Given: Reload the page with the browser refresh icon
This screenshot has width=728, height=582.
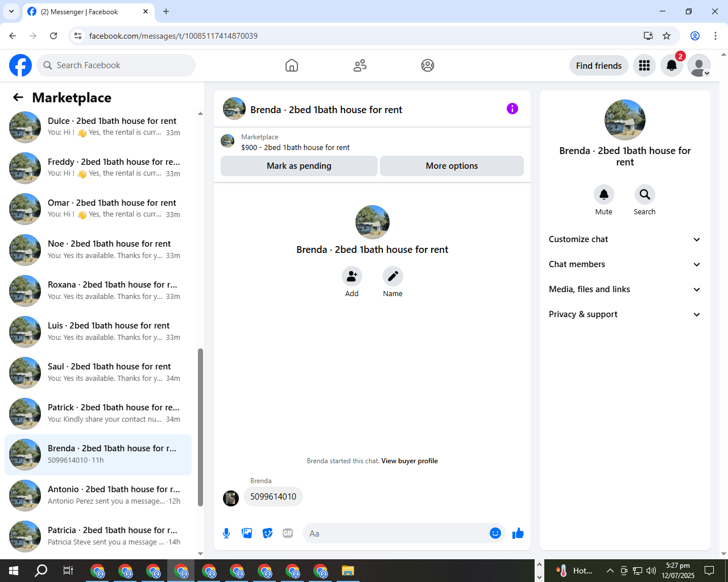Looking at the screenshot, I should click(53, 36).
